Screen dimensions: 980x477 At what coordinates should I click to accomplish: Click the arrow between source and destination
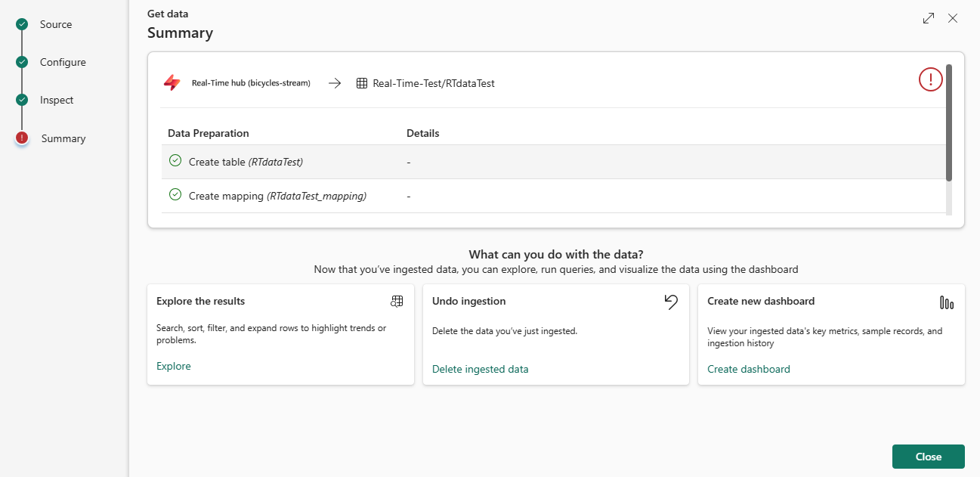(335, 83)
